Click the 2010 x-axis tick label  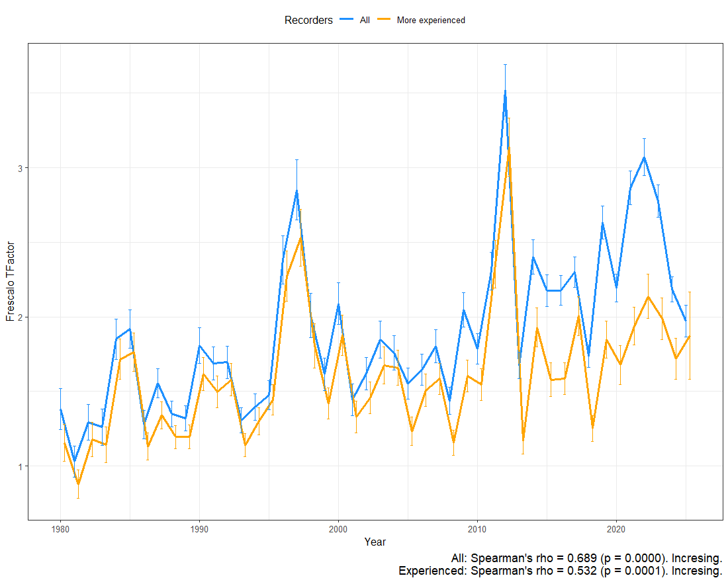coord(477,528)
